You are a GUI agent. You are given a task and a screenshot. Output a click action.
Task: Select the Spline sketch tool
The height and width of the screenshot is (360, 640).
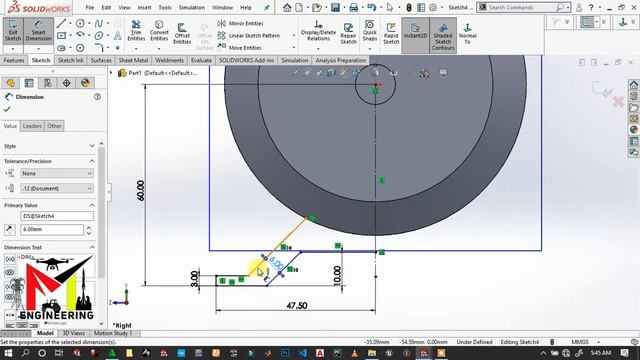tap(99, 24)
